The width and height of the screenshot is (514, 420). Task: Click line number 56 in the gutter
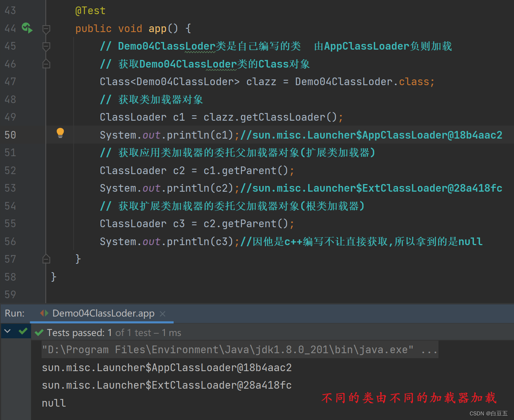tap(10, 241)
